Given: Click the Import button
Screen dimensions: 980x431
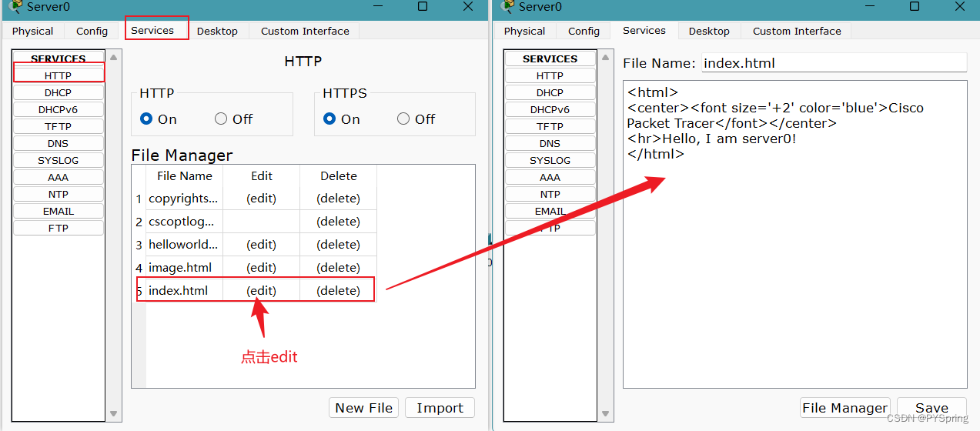Looking at the screenshot, I should click(440, 408).
